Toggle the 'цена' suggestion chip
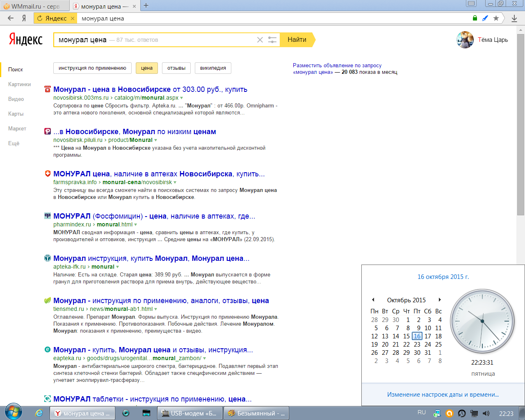 click(147, 68)
